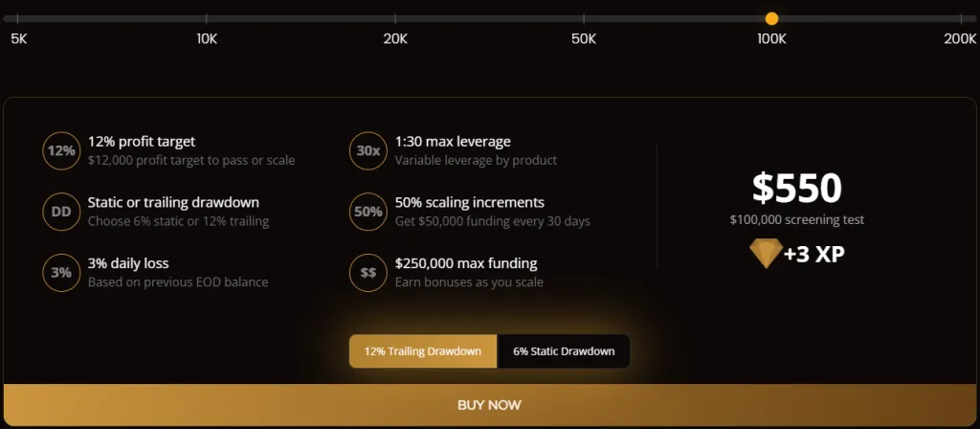
Task: Click the orange slider handle at 100K
Action: (772, 18)
